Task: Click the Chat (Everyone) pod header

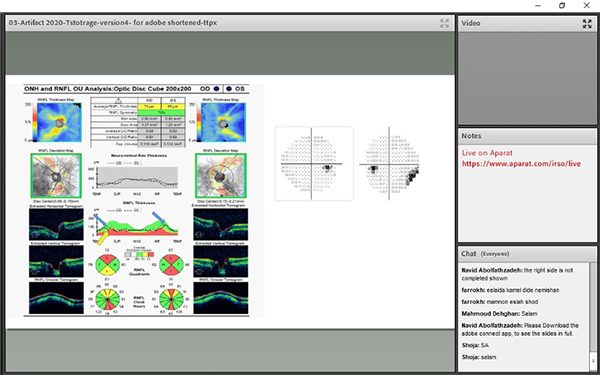Action: [x=527, y=254]
